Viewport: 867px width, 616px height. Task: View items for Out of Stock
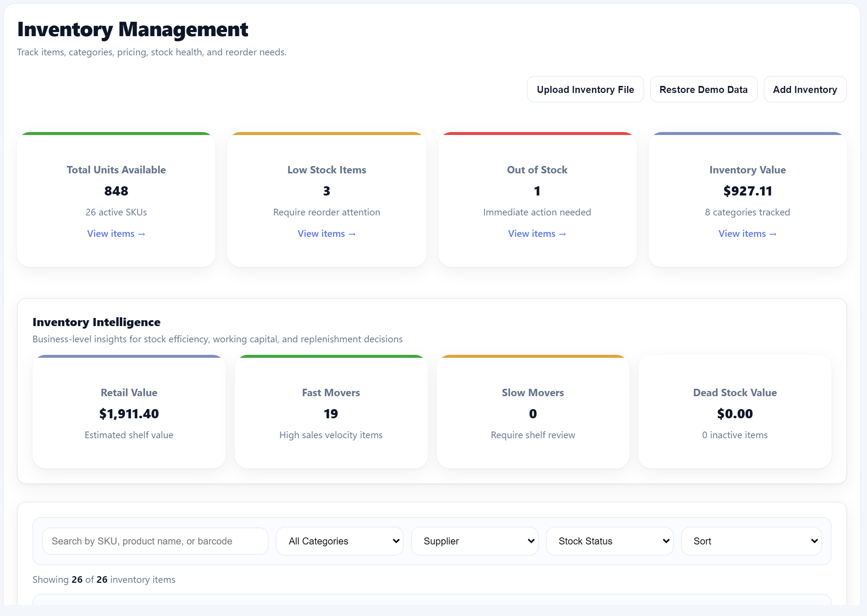pos(536,233)
